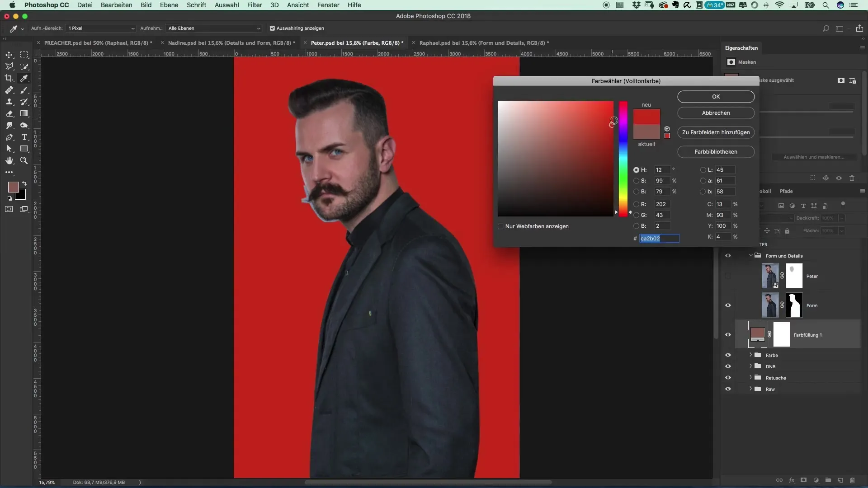Open Farbbibliotheken color libraries

tap(716, 152)
